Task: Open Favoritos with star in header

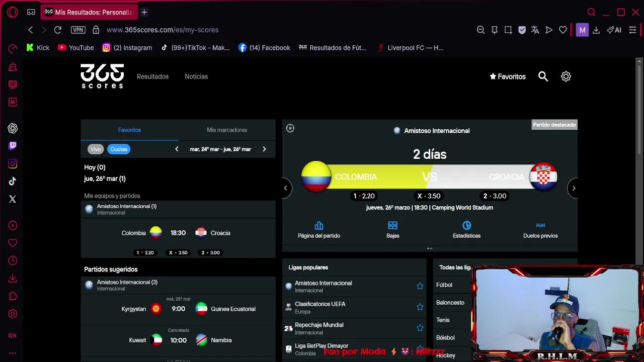Action: pyautogui.click(x=508, y=76)
